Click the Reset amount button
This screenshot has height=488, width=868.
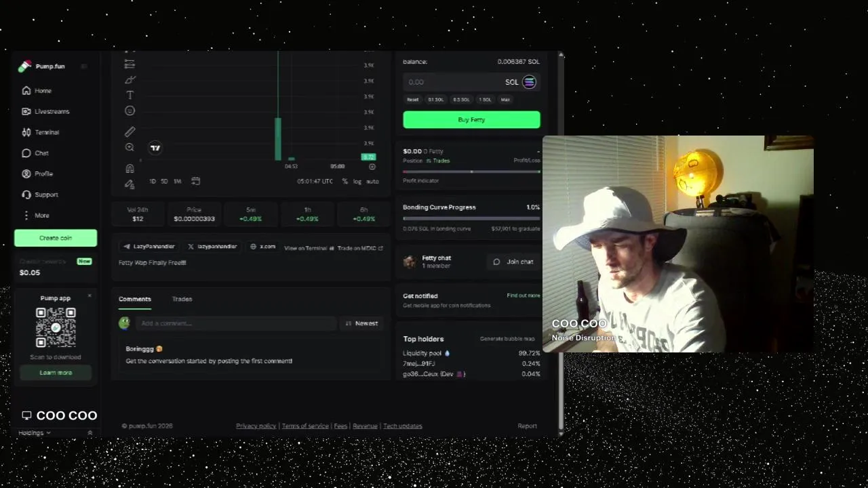pos(412,100)
